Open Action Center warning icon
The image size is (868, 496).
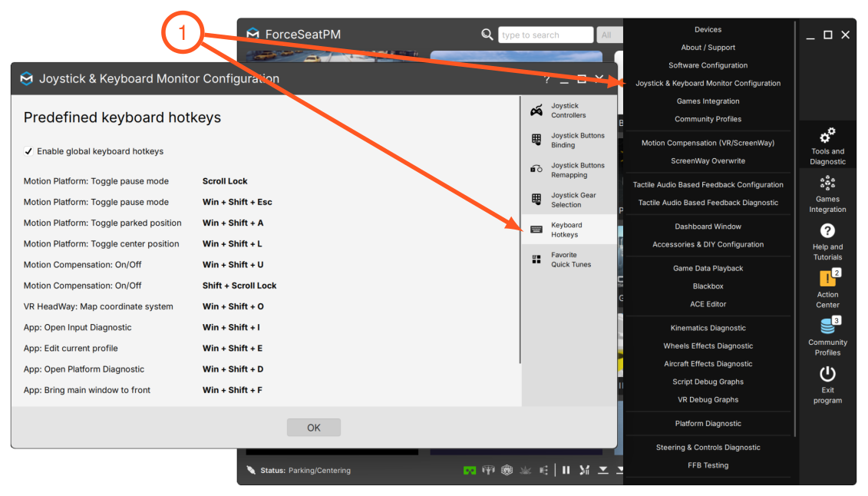coord(829,278)
